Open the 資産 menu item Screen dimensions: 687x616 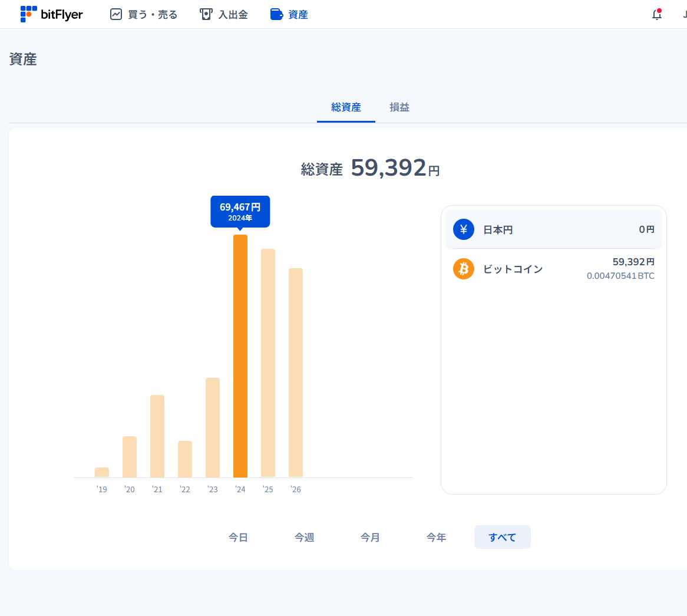(289, 15)
